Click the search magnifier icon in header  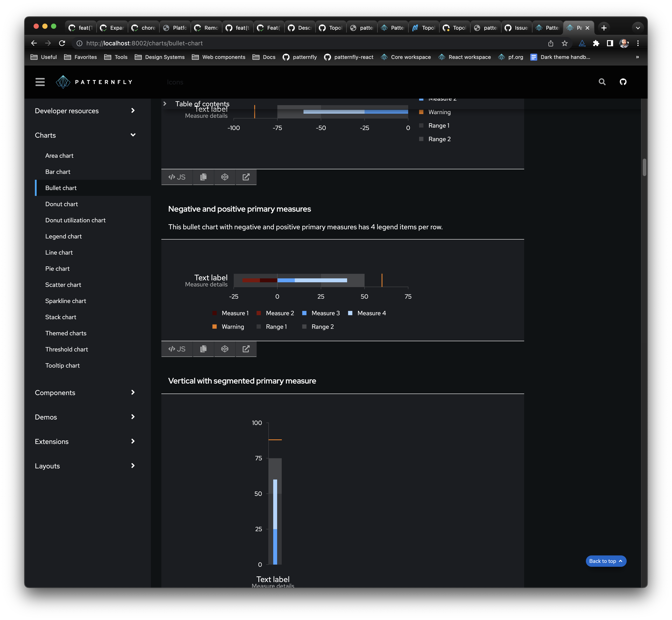(602, 82)
